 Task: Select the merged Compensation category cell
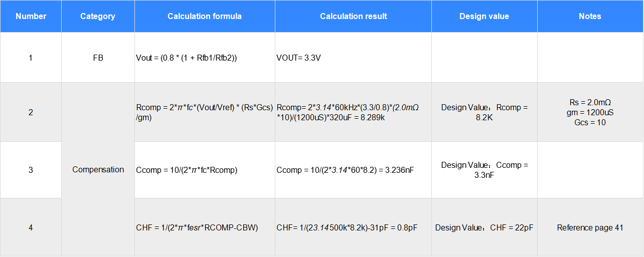coord(98,169)
